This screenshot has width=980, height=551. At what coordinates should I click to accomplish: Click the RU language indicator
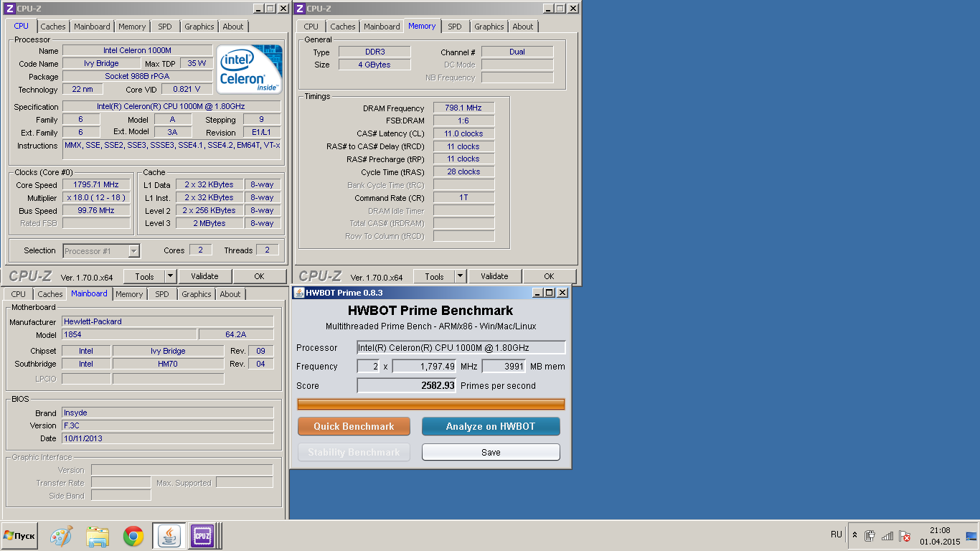836,534
